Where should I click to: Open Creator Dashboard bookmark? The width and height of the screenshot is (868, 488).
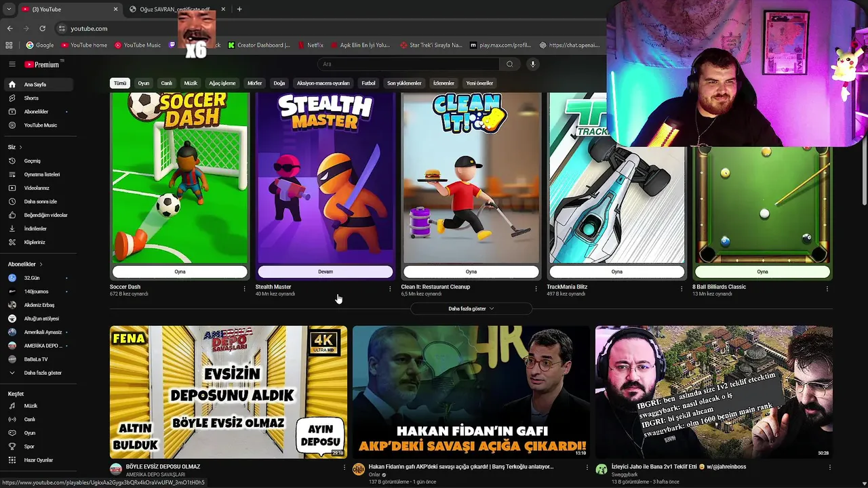click(x=259, y=45)
